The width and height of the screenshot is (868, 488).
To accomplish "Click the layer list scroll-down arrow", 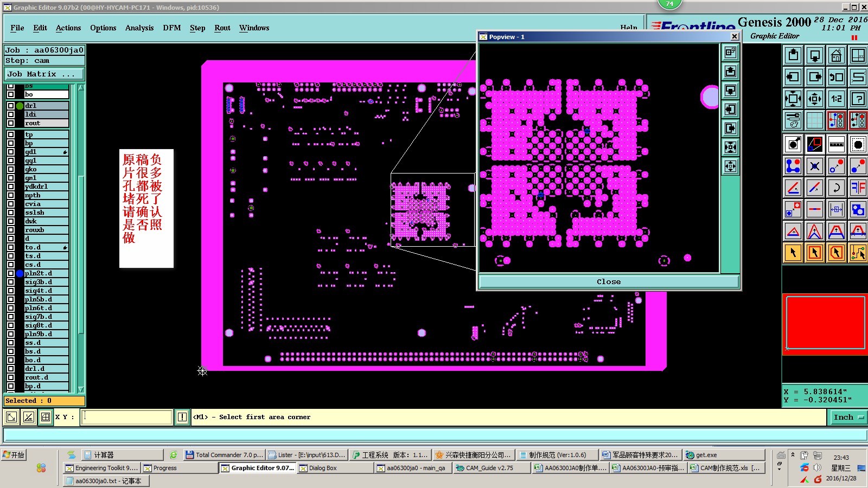I will pos(81,389).
